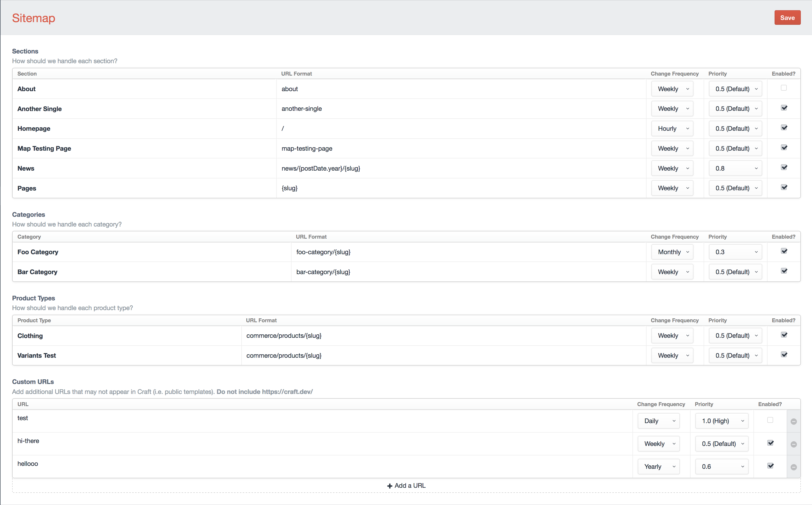Open the 'hellooo' Yearly frequency dropdown
Image resolution: width=812 pixels, height=505 pixels.
(658, 467)
